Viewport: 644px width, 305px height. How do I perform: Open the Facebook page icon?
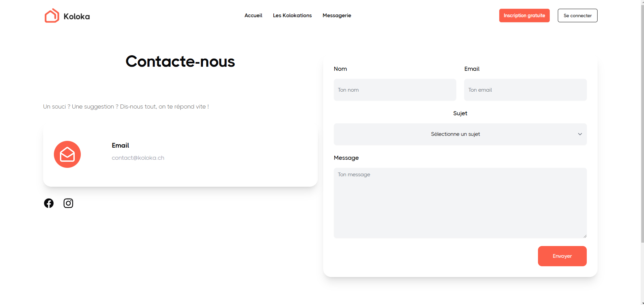pyautogui.click(x=49, y=203)
